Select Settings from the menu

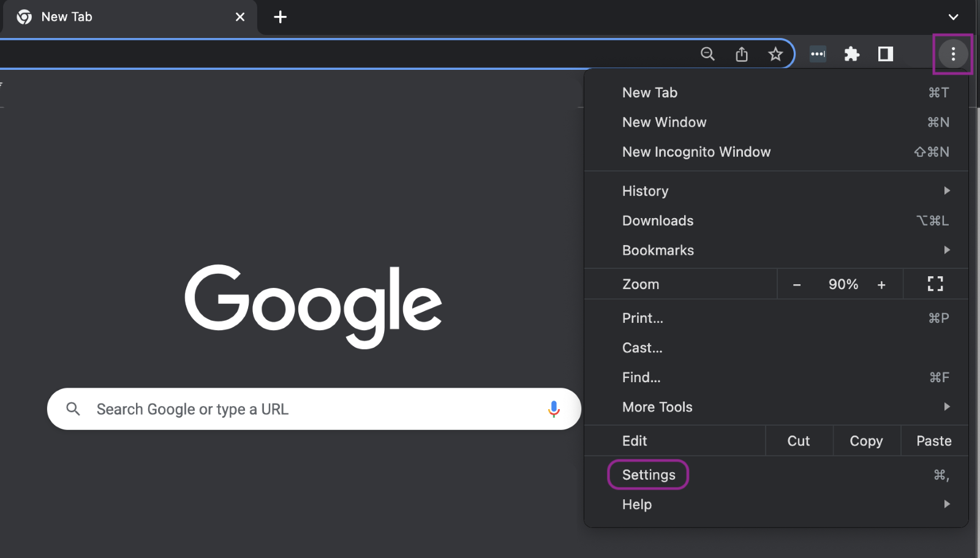649,475
